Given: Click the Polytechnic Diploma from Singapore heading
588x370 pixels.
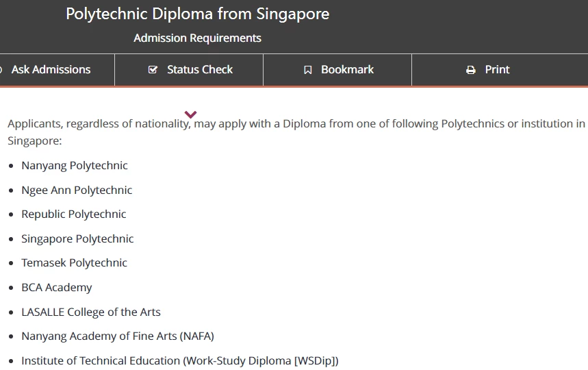Looking at the screenshot, I should click(x=198, y=14).
